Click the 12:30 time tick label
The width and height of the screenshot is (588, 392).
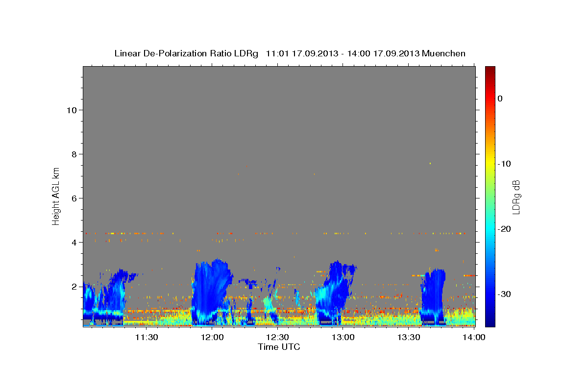[x=277, y=337]
